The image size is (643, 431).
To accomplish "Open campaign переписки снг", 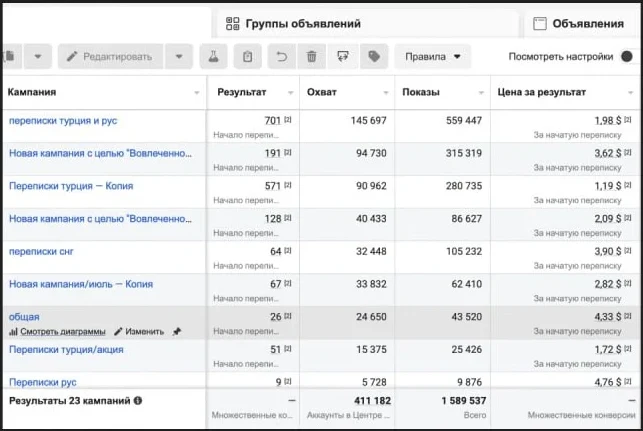I will pos(41,251).
